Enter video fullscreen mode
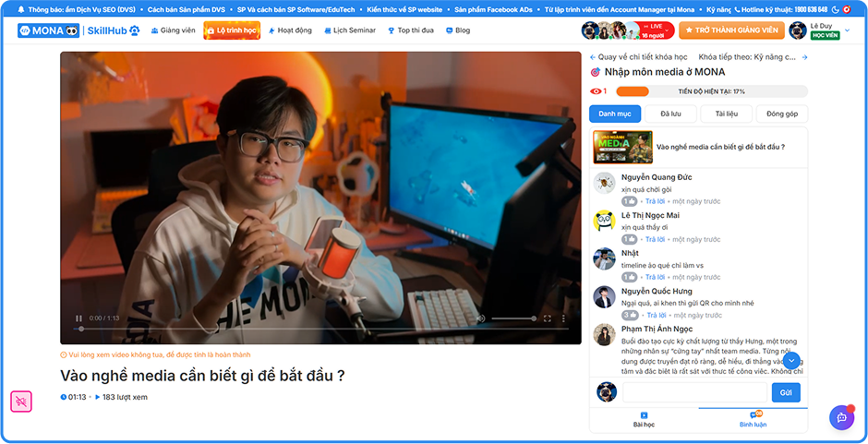Screen dimensions: 868x444 click(547, 318)
